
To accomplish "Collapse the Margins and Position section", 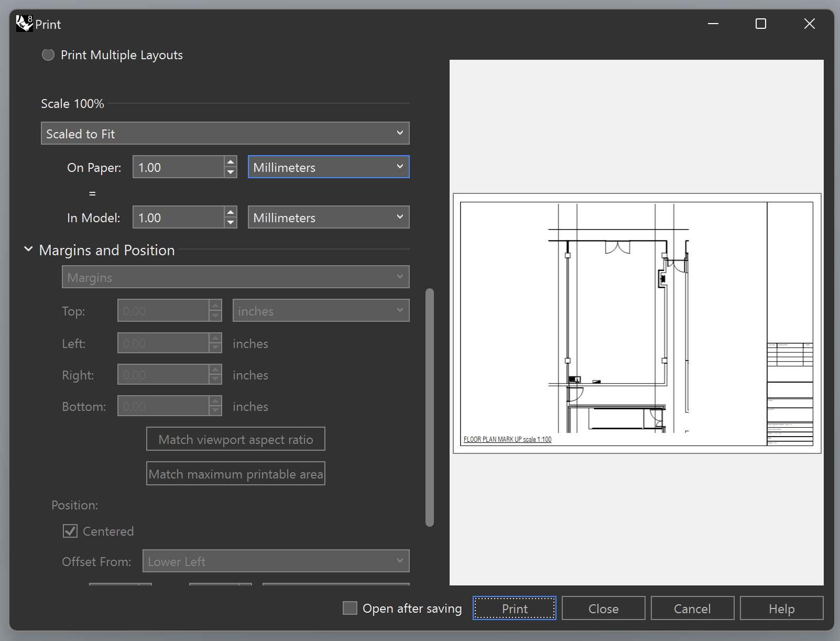I will [x=28, y=250].
